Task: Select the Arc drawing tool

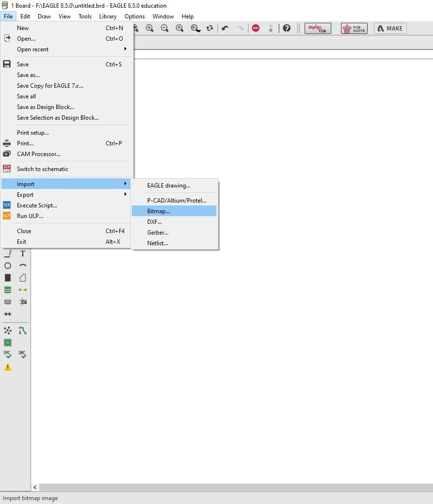Action: [x=22, y=266]
